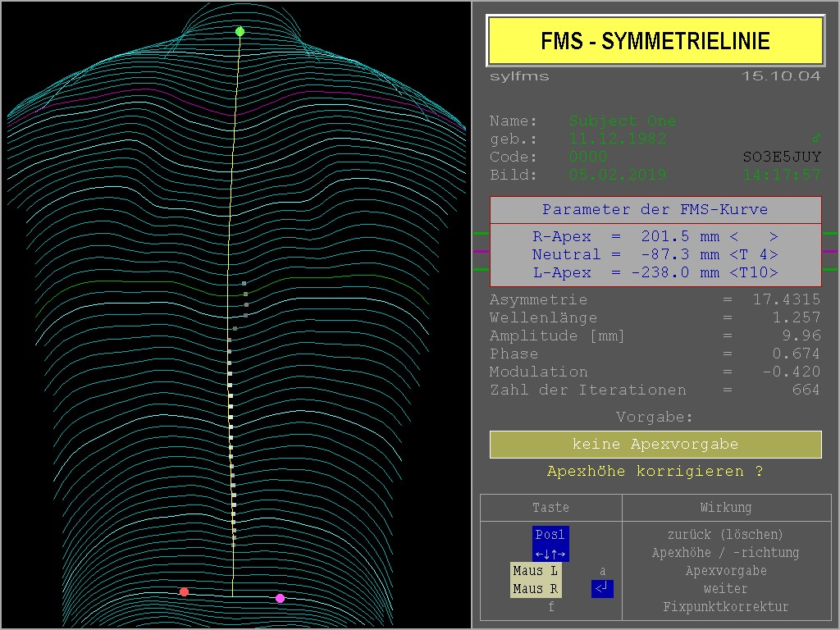This screenshot has width=840, height=630.
Task: Click the 'Apexhöhe korrigieren ?' prompt
Action: (x=655, y=472)
